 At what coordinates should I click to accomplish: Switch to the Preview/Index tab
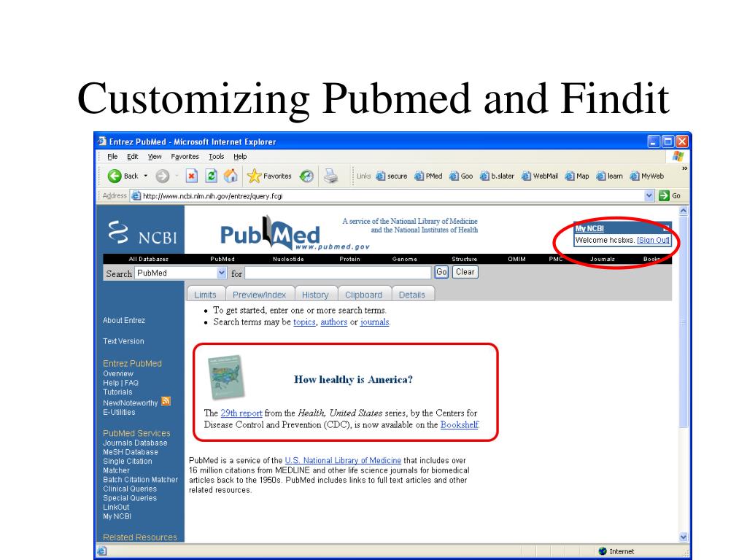tap(259, 295)
